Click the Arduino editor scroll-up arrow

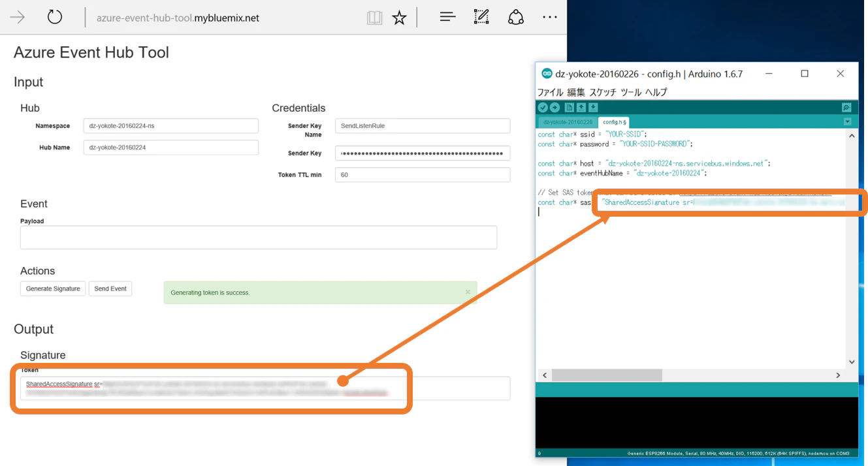tap(852, 136)
